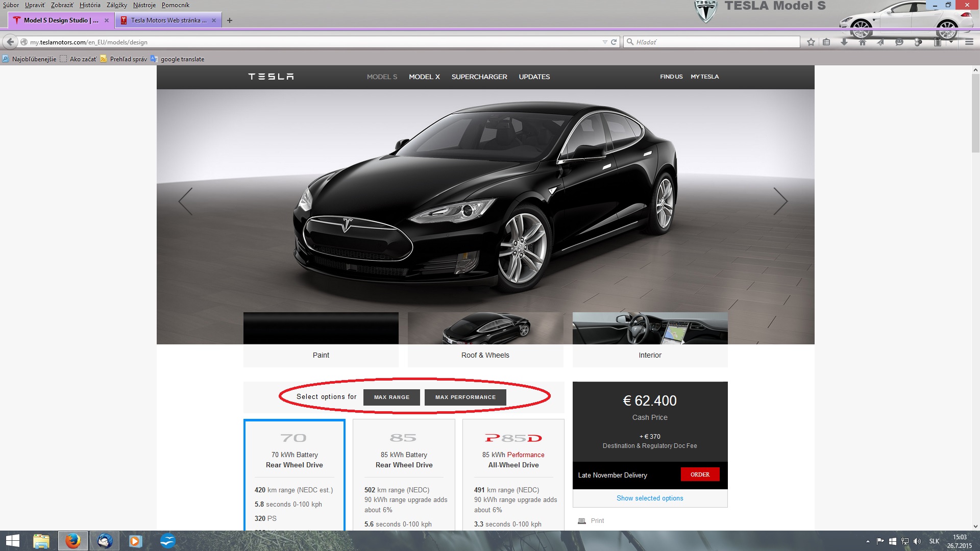The height and width of the screenshot is (551, 980).
Task: Switch to the Model S Design Studio tab
Action: coord(61,20)
